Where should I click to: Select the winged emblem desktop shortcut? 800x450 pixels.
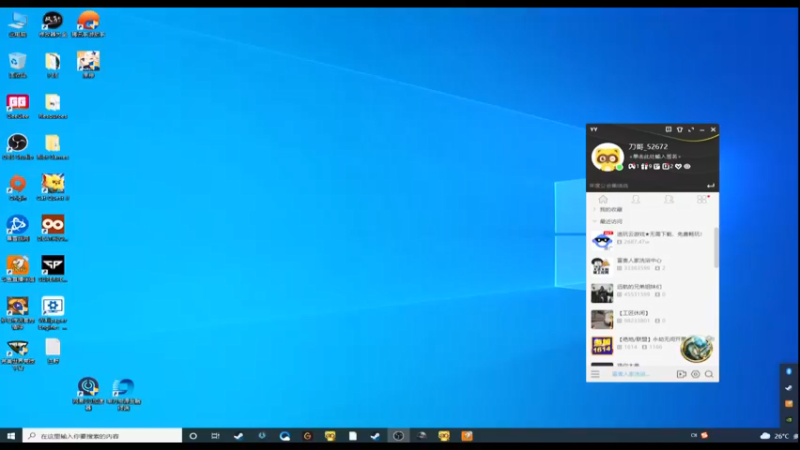point(18,354)
